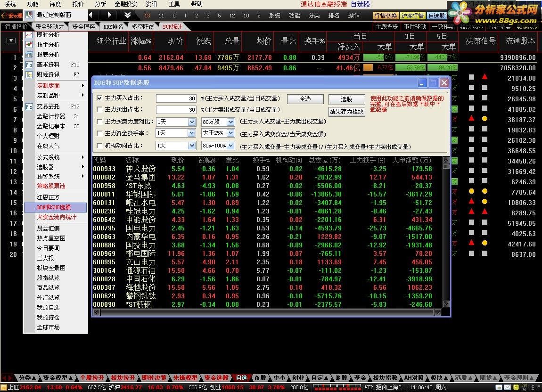This screenshot has width=542, height=392.
Task: Click yellow circle signal in row 7
Action: pos(485,119)
